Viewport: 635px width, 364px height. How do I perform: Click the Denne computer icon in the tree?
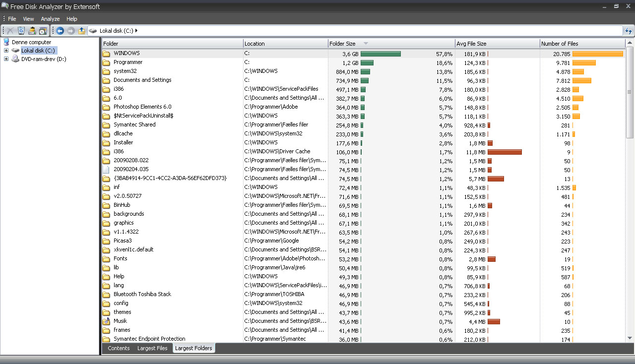(6, 42)
